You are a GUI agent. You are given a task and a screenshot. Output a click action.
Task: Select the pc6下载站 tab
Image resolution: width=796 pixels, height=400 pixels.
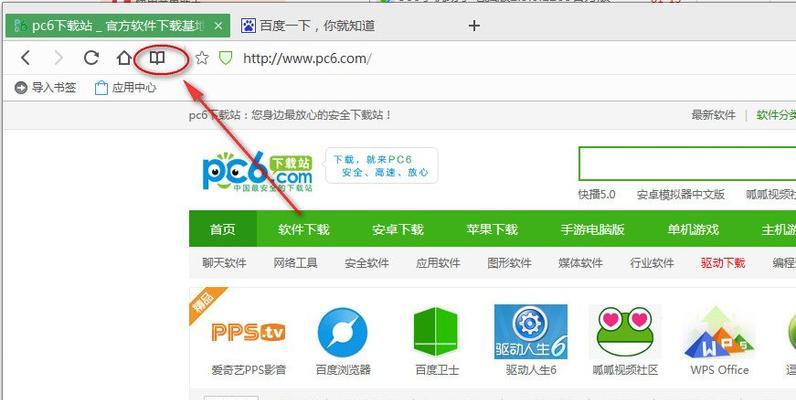click(x=118, y=25)
